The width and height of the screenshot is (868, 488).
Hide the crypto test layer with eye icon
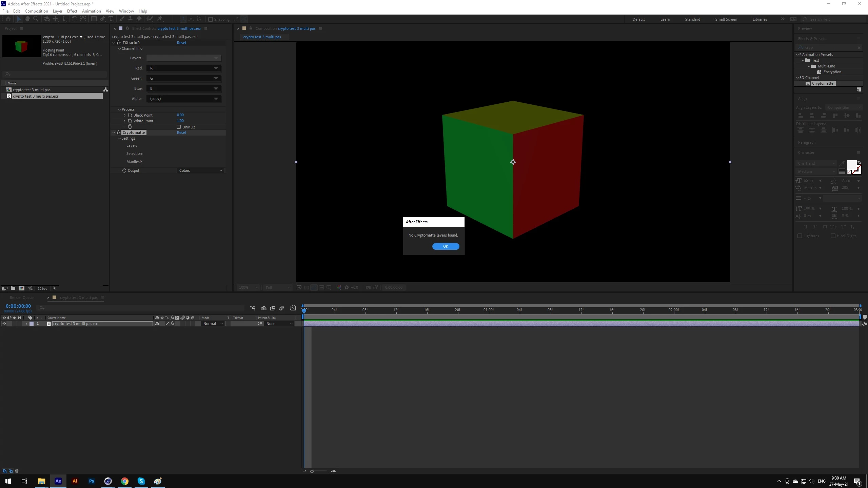(4, 324)
